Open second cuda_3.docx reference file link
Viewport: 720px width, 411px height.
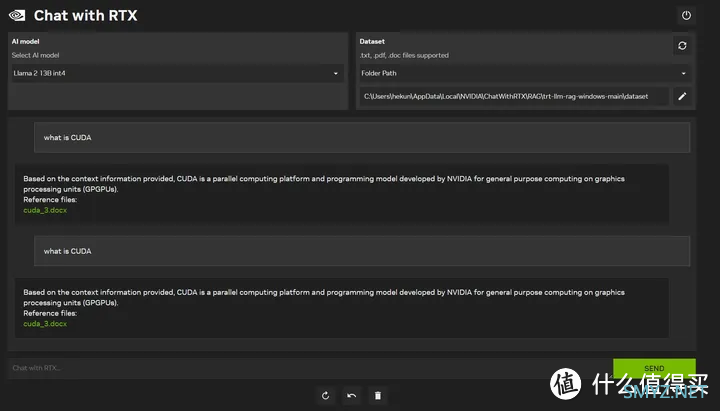coord(45,323)
